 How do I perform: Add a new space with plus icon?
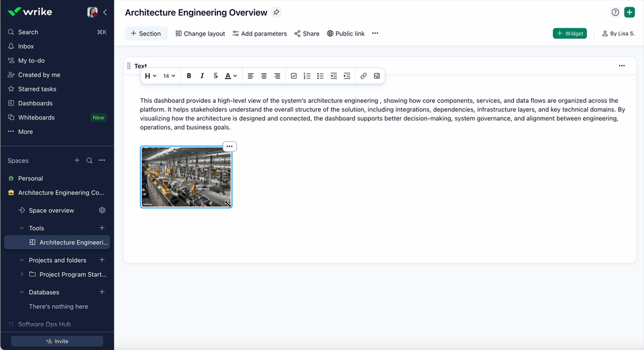tap(76, 161)
